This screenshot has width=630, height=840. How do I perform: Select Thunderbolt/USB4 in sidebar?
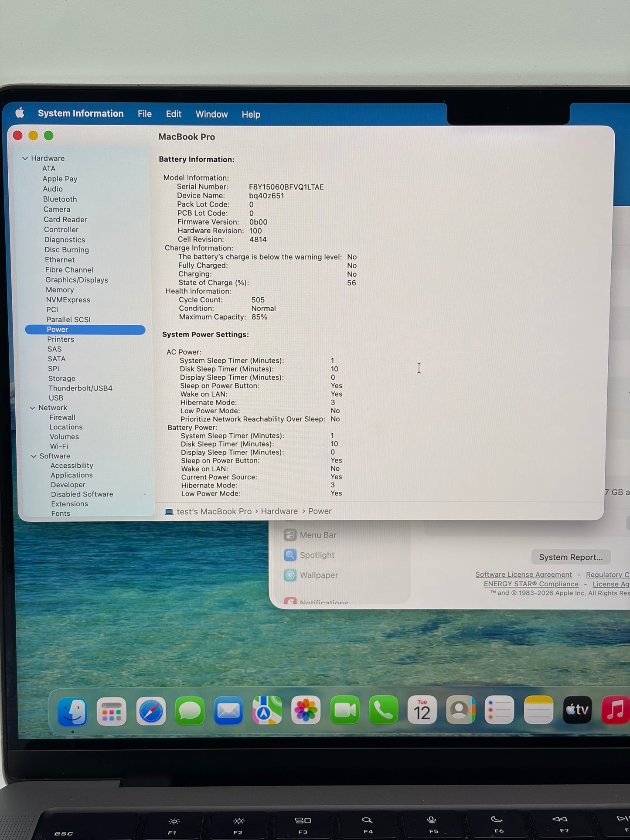pos(80,388)
